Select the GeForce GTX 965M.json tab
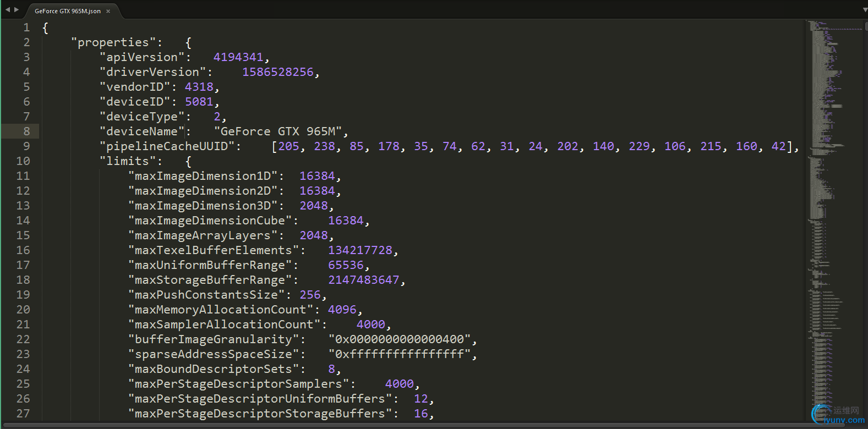The height and width of the screenshot is (429, 868). (68, 11)
